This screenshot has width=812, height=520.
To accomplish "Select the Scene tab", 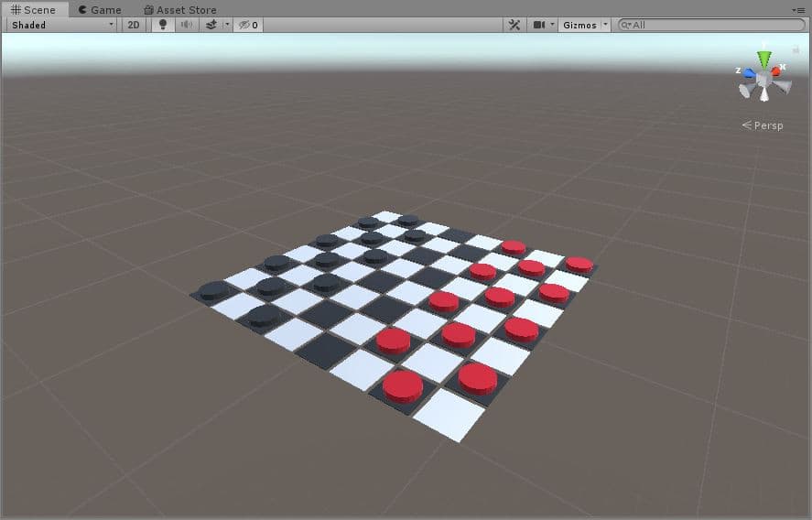I will tap(34, 9).
